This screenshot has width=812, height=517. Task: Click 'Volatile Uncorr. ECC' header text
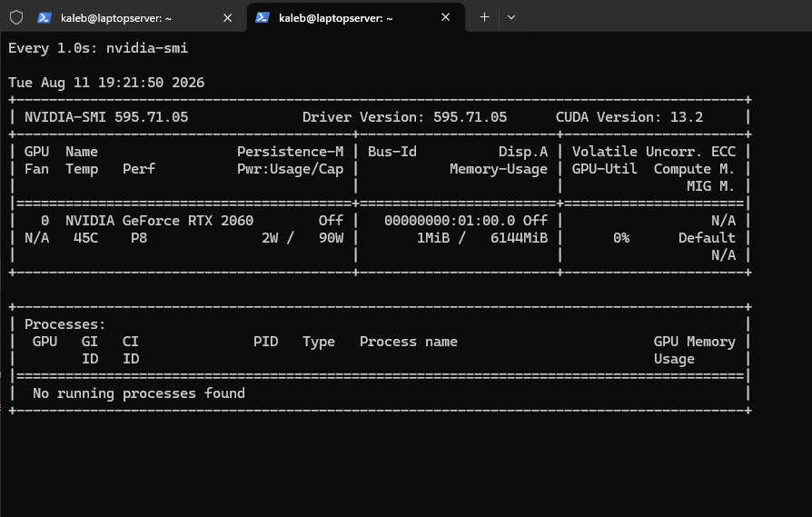pyautogui.click(x=654, y=152)
